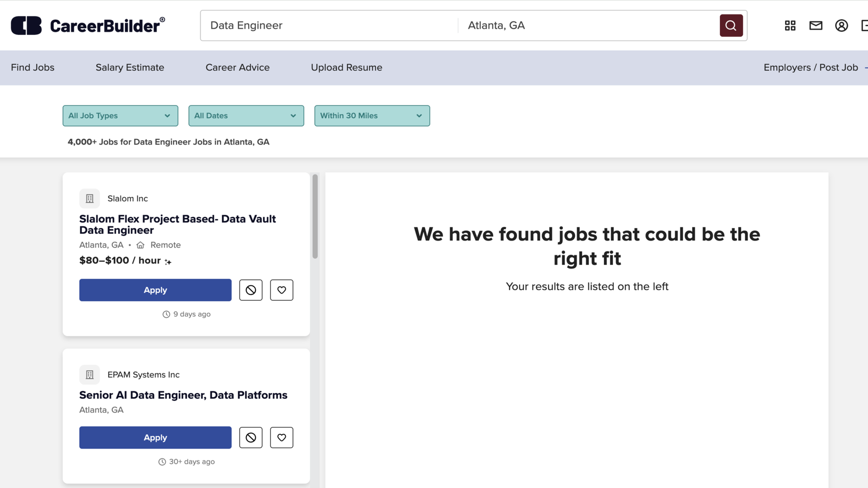Click the CareerBuilder logo
The height and width of the screenshot is (488, 868).
(88, 25)
